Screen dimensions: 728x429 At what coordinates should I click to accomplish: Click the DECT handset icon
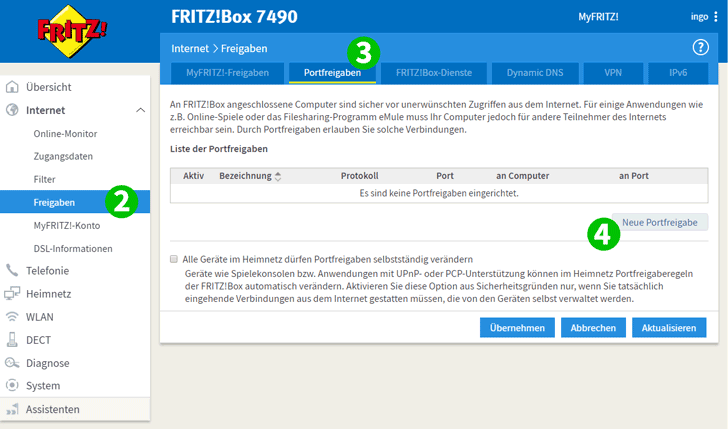tap(12, 340)
